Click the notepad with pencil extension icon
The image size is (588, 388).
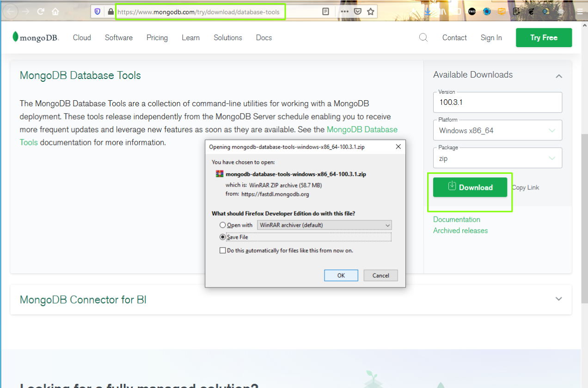pos(516,12)
